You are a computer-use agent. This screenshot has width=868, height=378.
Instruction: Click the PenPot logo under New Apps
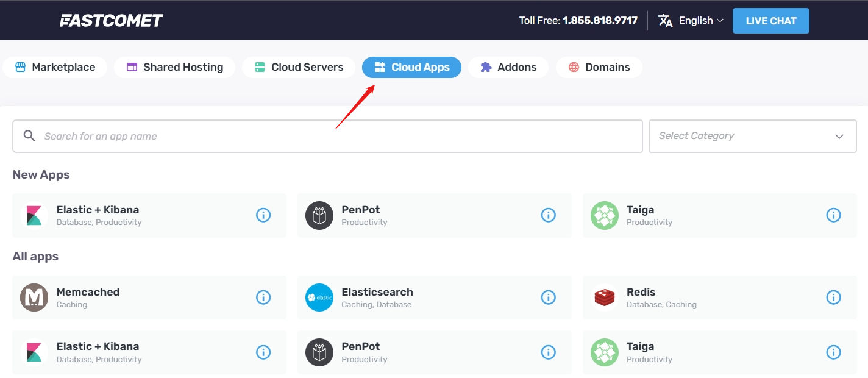point(319,215)
